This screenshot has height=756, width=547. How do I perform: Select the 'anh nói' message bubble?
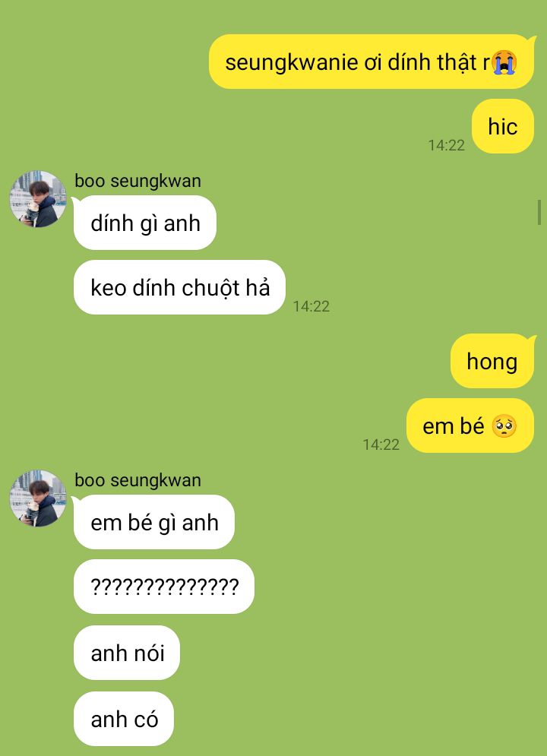pyautogui.click(x=127, y=653)
